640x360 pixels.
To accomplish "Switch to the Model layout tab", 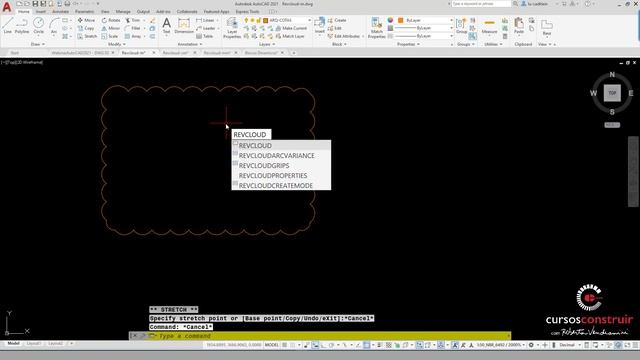I will (13, 344).
